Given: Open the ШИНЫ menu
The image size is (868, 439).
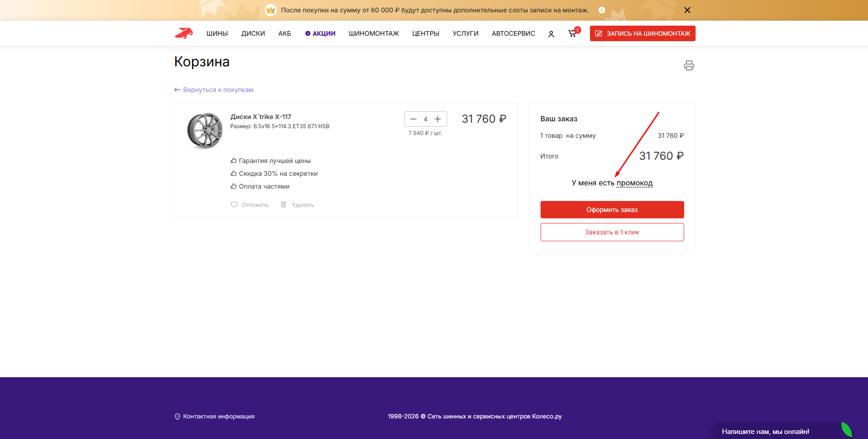Looking at the screenshot, I should pyautogui.click(x=217, y=33).
